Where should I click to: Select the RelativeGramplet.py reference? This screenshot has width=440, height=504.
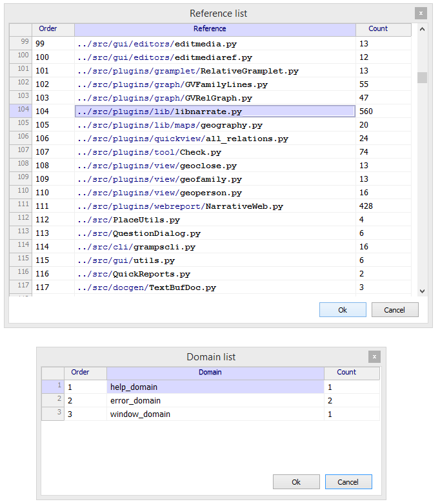tap(215, 71)
